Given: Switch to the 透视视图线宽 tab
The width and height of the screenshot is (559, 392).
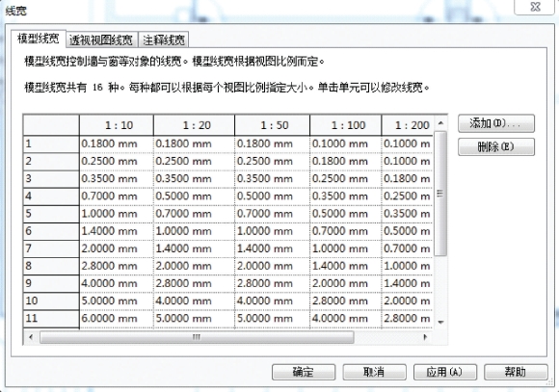Looking at the screenshot, I should coord(102,39).
